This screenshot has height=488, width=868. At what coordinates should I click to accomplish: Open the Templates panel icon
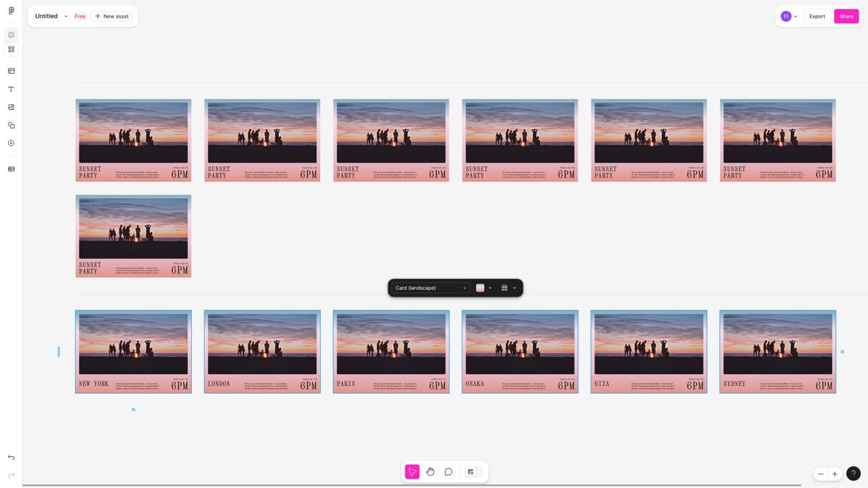point(11,70)
